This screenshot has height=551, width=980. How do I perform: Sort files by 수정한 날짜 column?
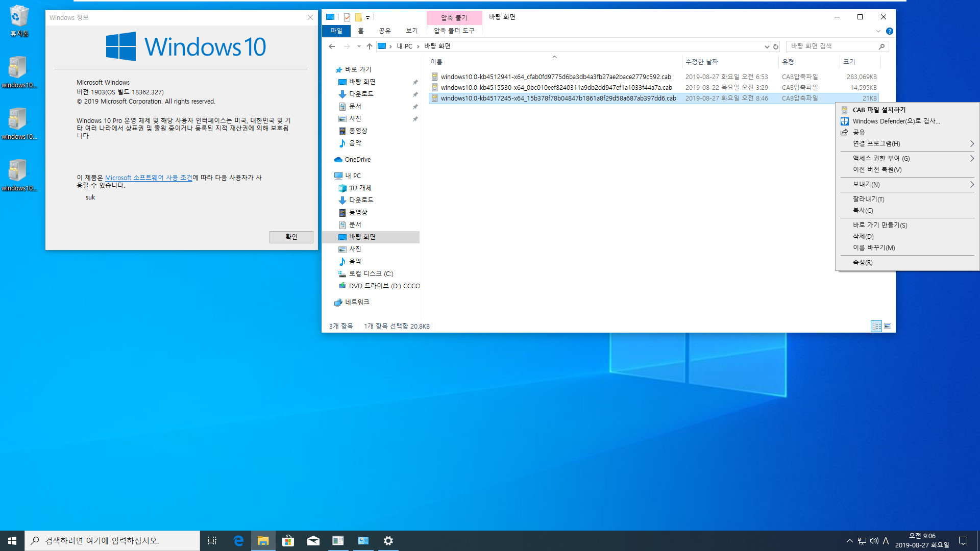click(730, 62)
